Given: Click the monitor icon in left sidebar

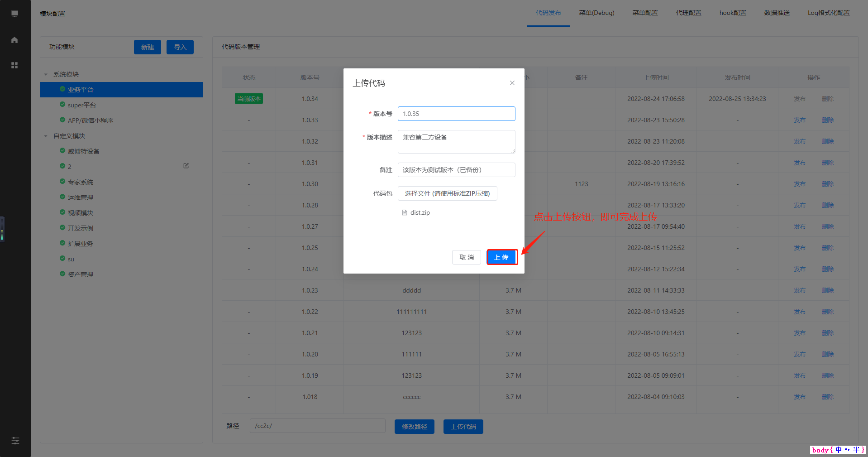Looking at the screenshot, I should pos(14,14).
